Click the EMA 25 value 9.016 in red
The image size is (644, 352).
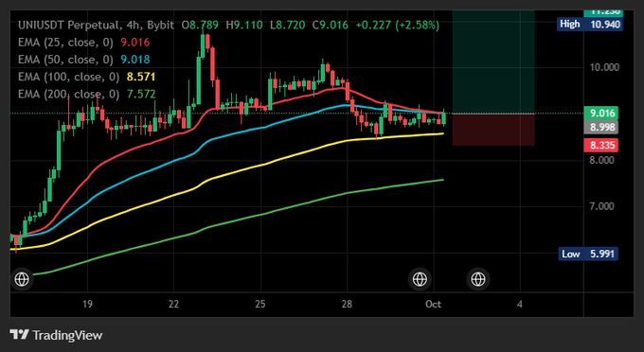tap(135, 43)
